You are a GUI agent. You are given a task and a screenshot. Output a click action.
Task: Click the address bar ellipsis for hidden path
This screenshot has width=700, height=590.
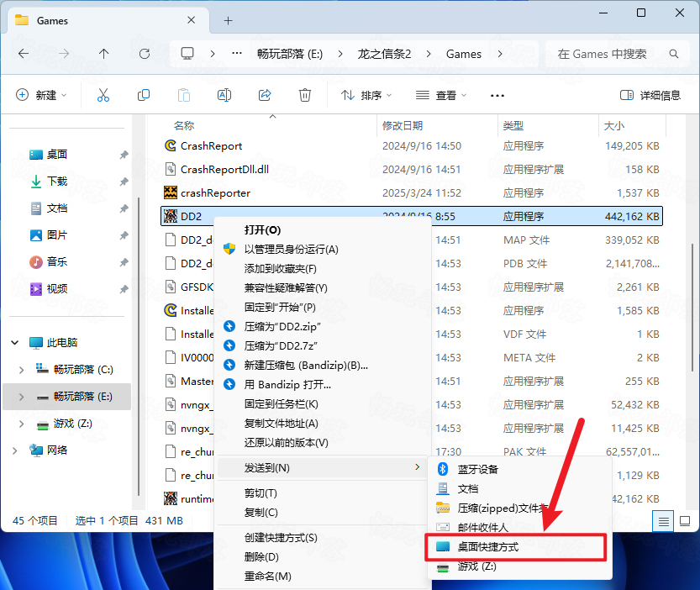237,54
